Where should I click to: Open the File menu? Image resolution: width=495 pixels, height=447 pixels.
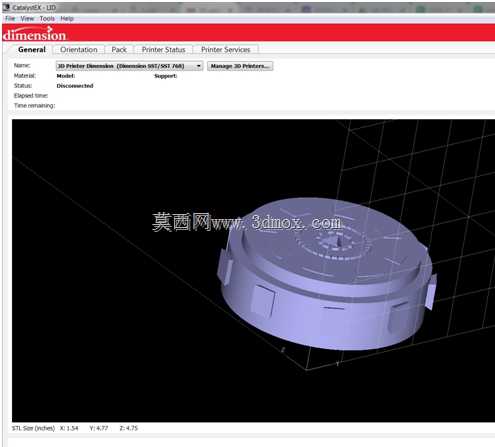pyautogui.click(x=10, y=19)
